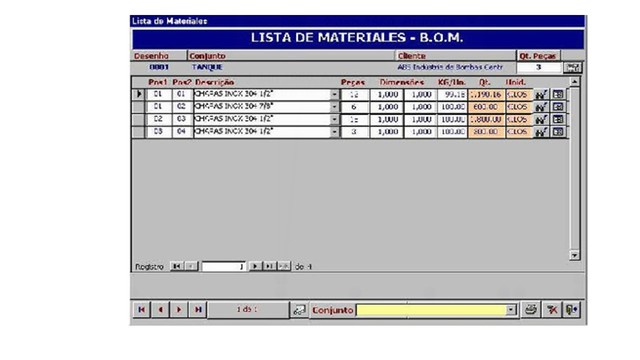Add a new row with the Registro navigator

[x=284, y=266]
